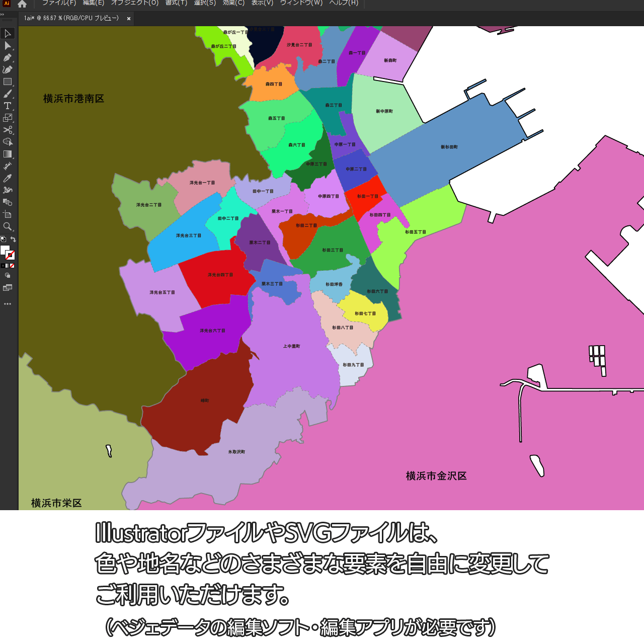Choose the Eyedropper tool
This screenshot has height=644, width=644.
(x=8, y=179)
